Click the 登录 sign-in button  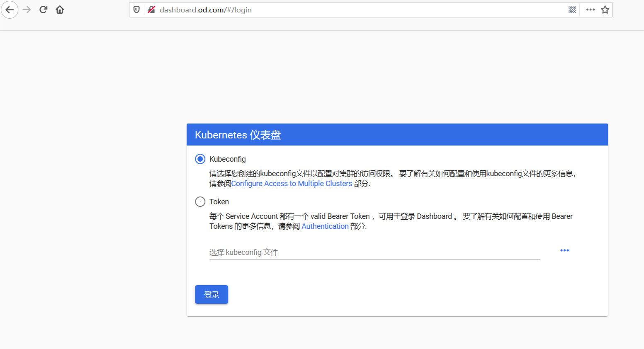pos(211,295)
